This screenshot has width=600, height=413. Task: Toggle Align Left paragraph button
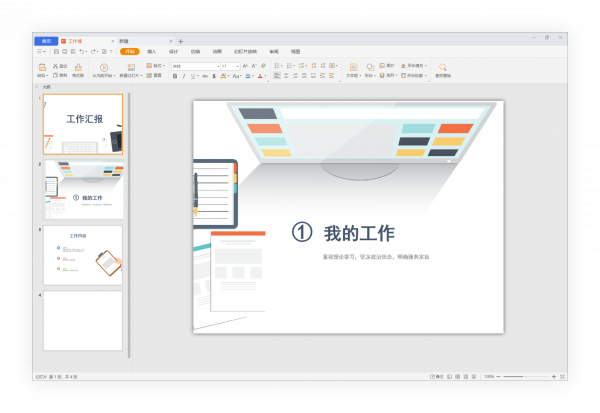click(x=277, y=76)
